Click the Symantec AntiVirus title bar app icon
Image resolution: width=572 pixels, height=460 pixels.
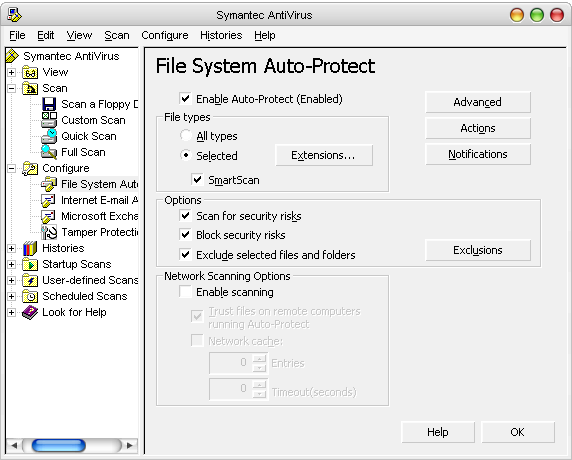click(x=15, y=15)
